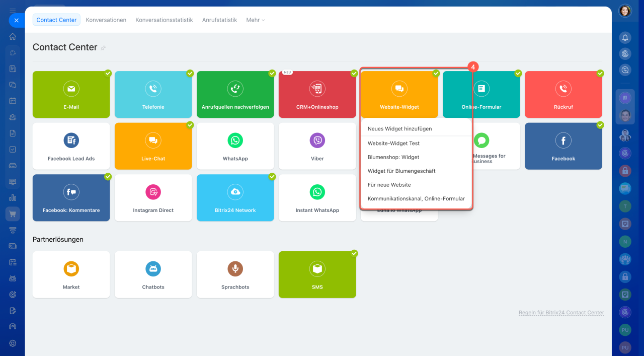The width and height of the screenshot is (644, 356).
Task: Open Konversationsstatistik tab
Action: coord(164,20)
